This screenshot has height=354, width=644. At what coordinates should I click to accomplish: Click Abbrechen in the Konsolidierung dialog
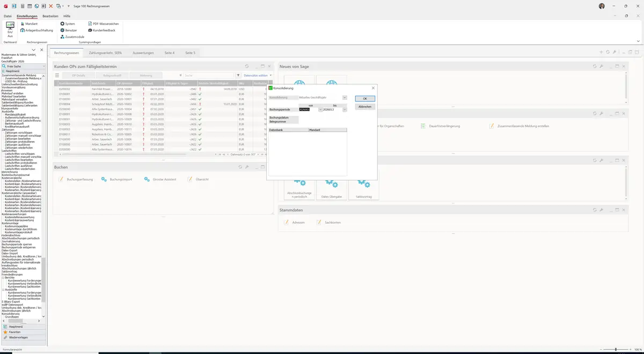coord(365,107)
